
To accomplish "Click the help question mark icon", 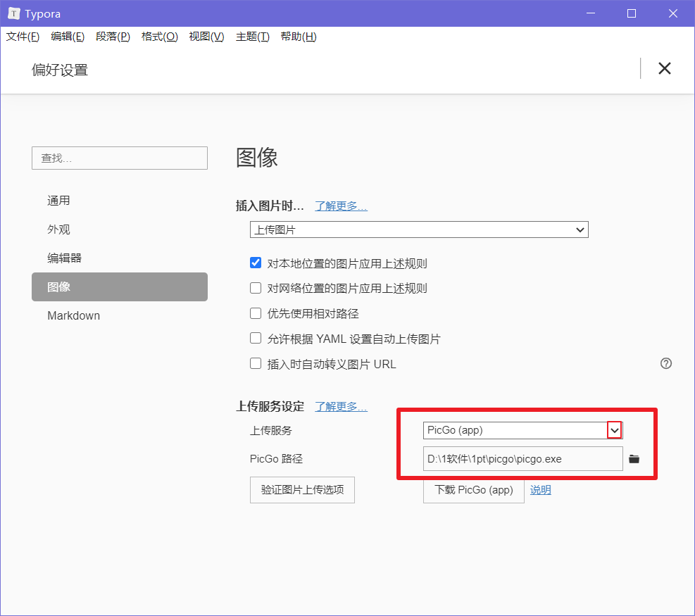I will (x=665, y=363).
